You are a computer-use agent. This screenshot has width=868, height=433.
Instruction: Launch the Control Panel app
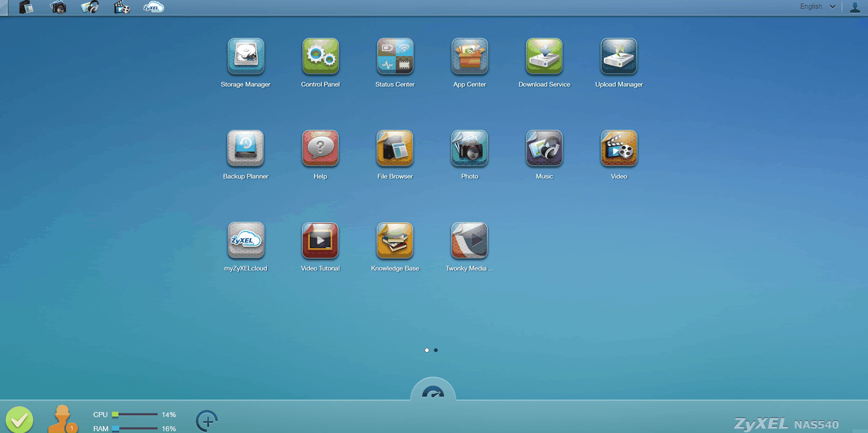click(x=320, y=56)
